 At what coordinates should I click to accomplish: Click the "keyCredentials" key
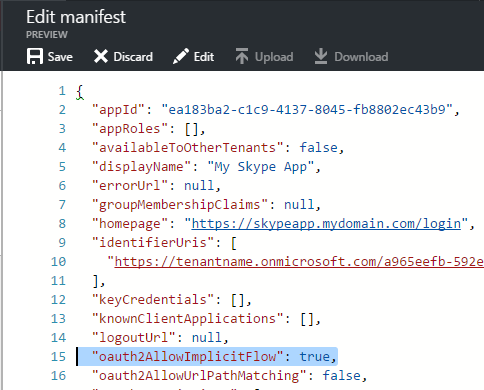[153, 300]
